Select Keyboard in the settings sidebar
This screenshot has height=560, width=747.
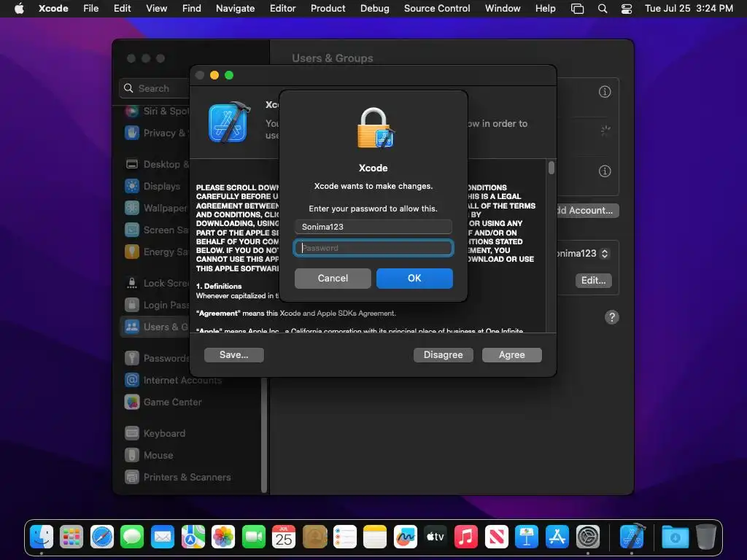click(190, 433)
